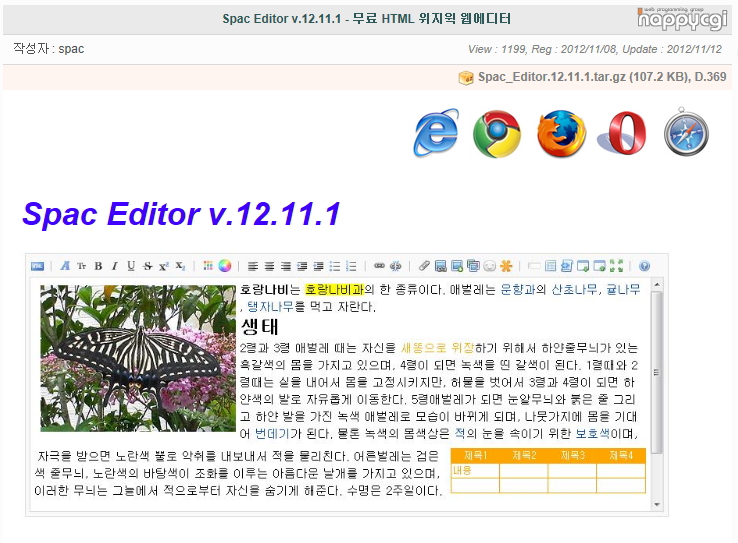
Task: Apply superscript formatting
Action: click(x=164, y=266)
